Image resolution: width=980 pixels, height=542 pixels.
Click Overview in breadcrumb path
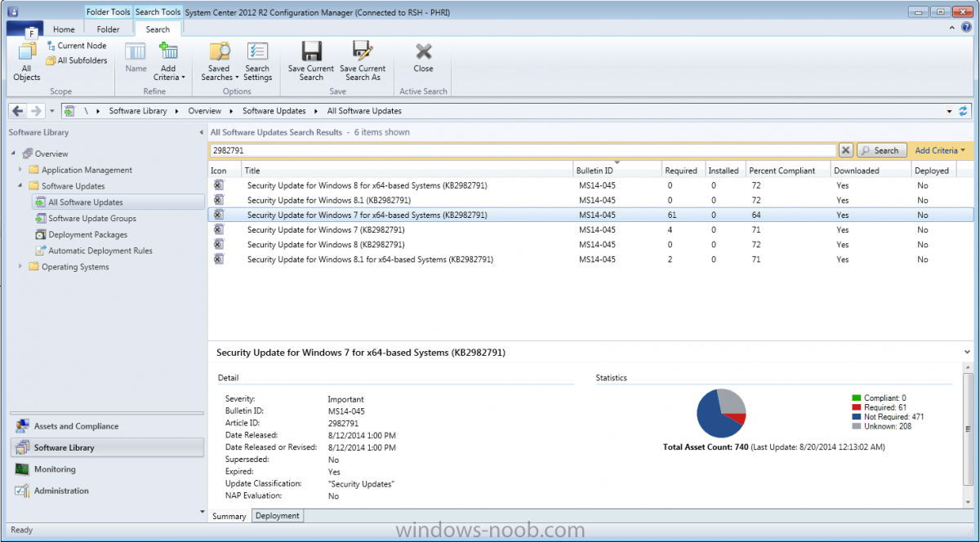coord(205,111)
